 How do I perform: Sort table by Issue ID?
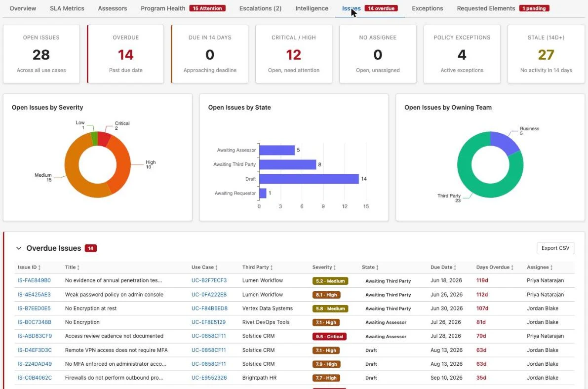29,267
